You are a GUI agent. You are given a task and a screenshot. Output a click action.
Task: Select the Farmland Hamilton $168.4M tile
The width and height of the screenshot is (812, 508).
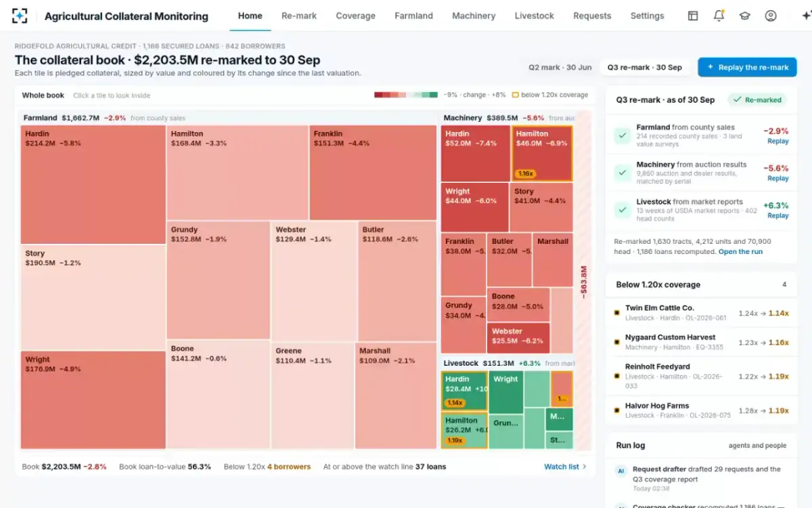pos(238,172)
